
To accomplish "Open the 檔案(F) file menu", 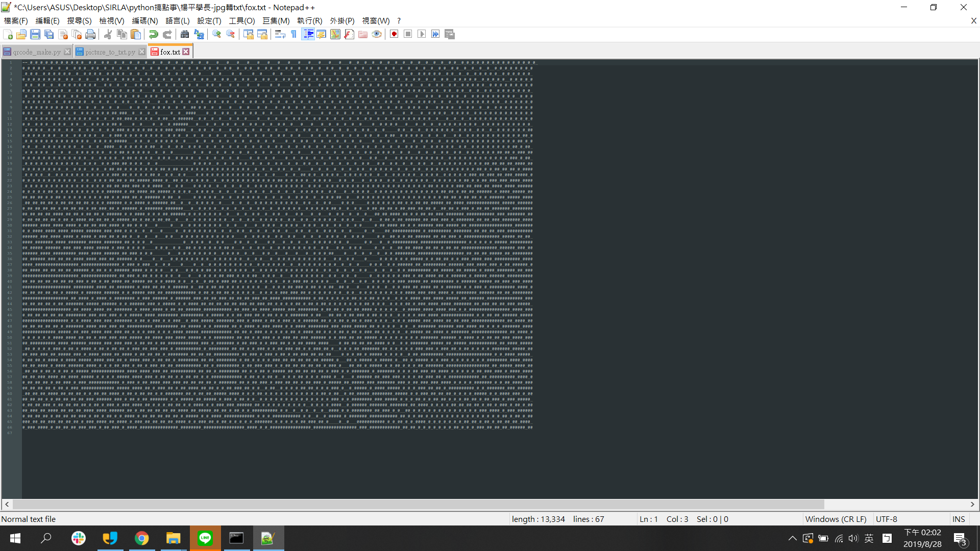I will 16,21.
